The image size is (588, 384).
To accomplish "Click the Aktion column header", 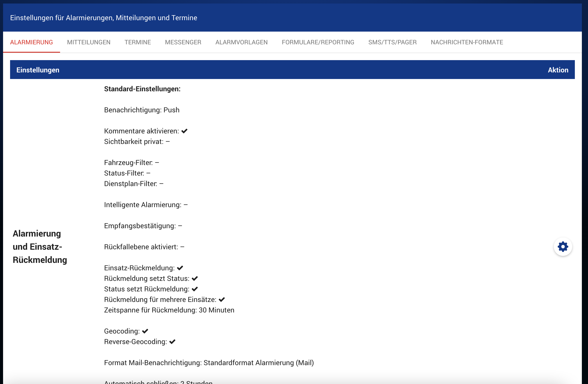I will pyautogui.click(x=558, y=70).
